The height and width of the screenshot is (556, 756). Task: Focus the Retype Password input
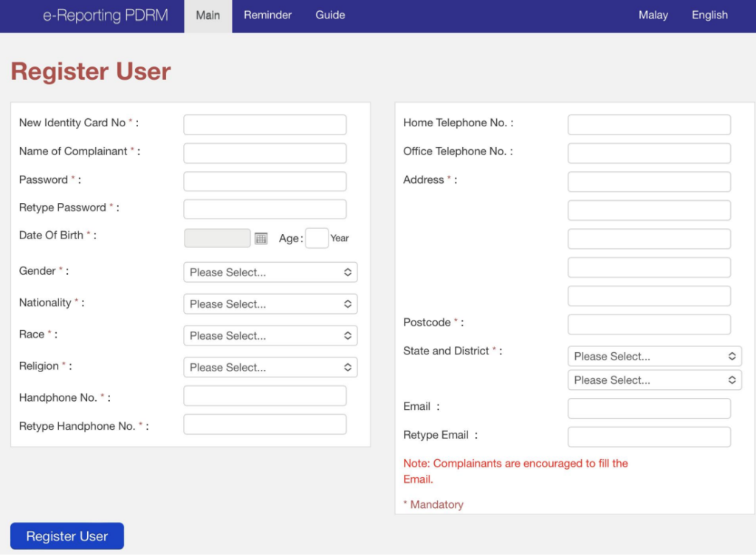(x=264, y=210)
